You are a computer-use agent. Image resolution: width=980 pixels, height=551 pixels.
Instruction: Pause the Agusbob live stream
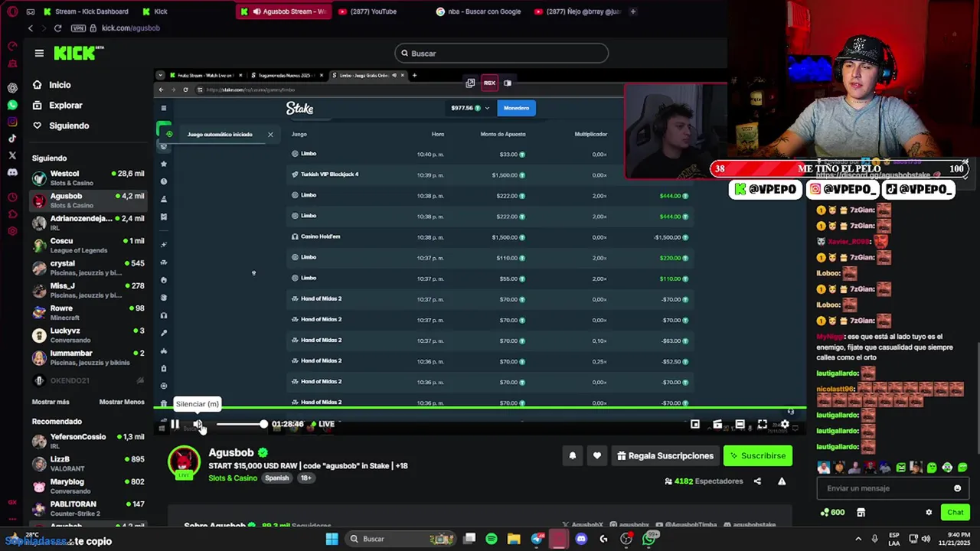tap(175, 424)
